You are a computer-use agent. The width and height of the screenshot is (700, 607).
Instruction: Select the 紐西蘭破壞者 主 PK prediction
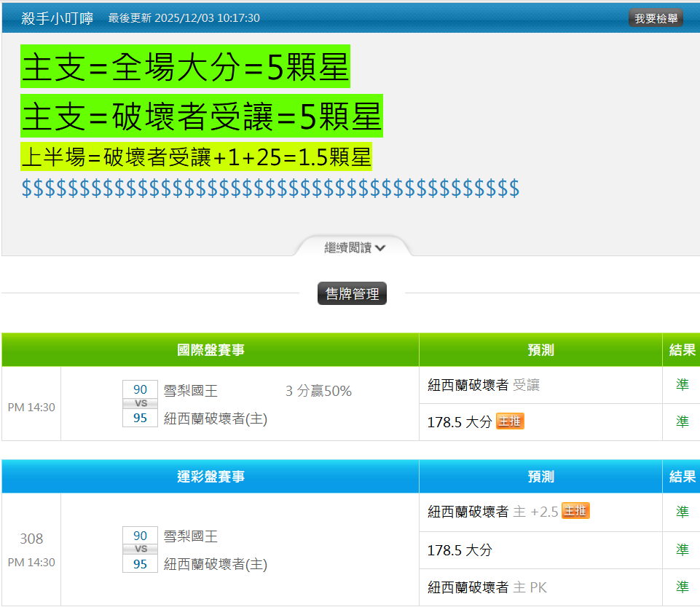point(487,587)
